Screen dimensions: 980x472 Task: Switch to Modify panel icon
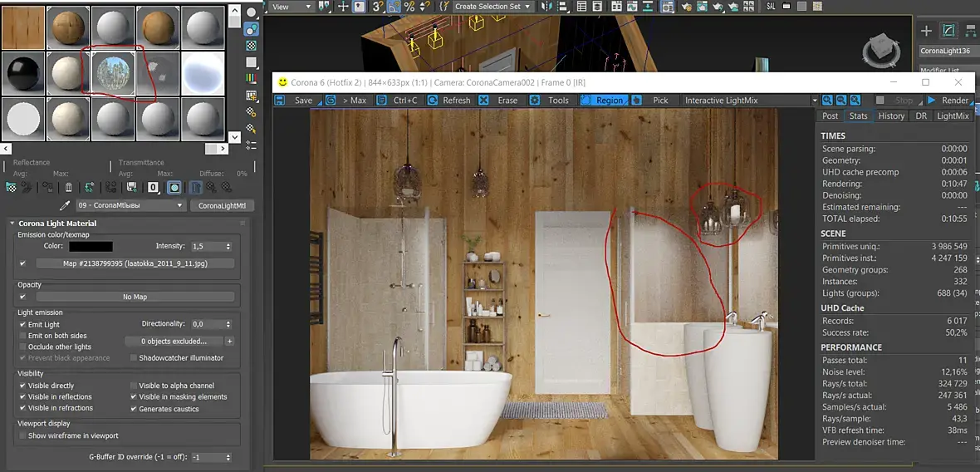pyautogui.click(x=948, y=31)
